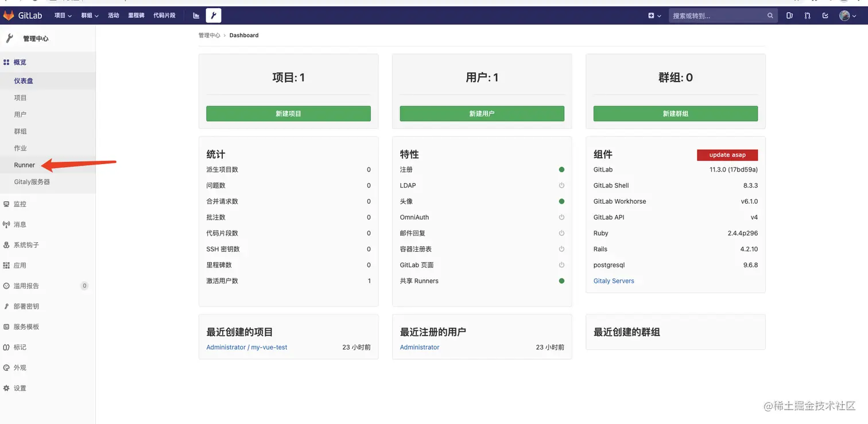Click the 部署密钥 key icon in sidebar
Screen dimensions: 868x424
pyautogui.click(x=6, y=306)
